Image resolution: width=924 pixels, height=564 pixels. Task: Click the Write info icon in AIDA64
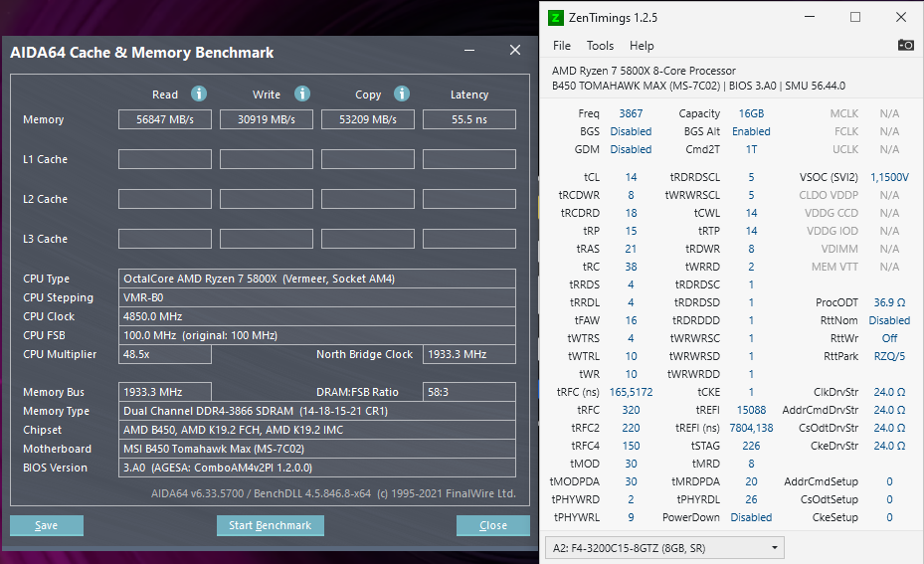tap(302, 94)
